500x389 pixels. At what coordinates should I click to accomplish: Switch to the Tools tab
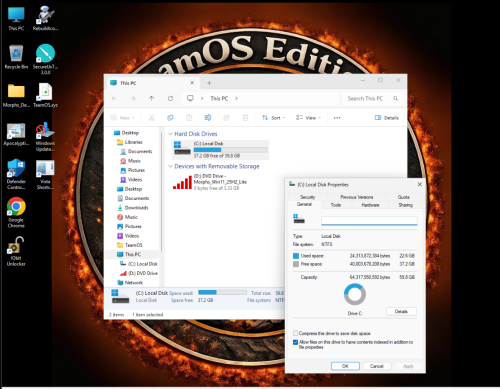pos(336,205)
